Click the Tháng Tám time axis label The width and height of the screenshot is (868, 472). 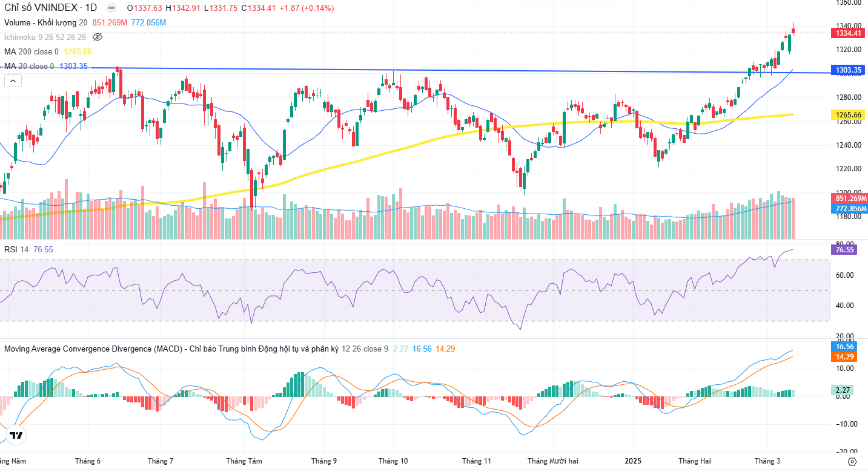(244, 461)
